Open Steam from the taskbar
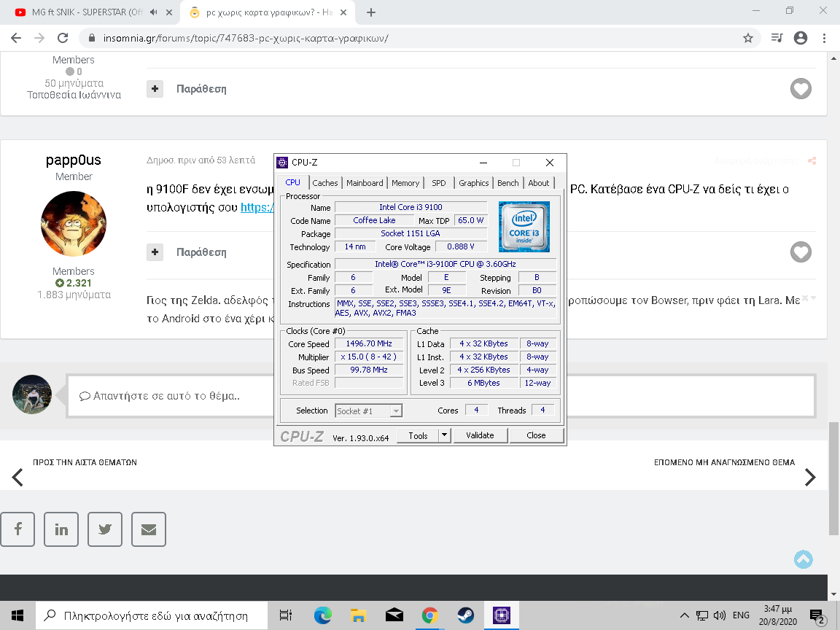 pyautogui.click(x=465, y=615)
